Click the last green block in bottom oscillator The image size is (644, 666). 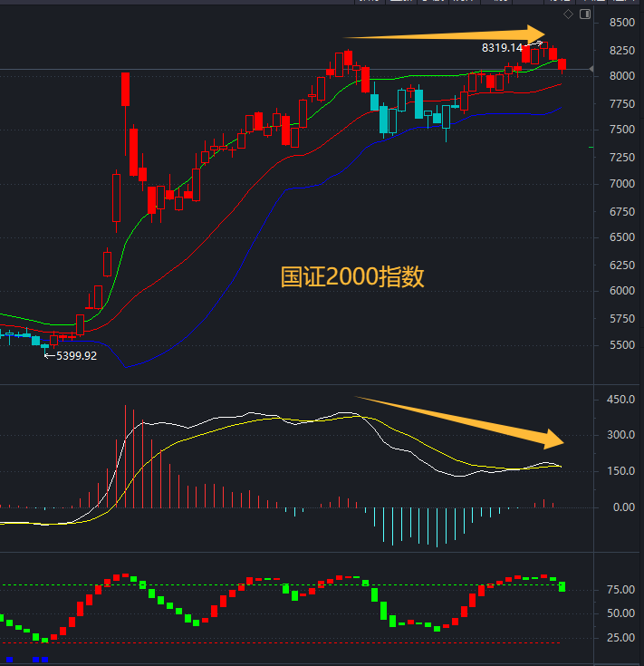coord(562,586)
